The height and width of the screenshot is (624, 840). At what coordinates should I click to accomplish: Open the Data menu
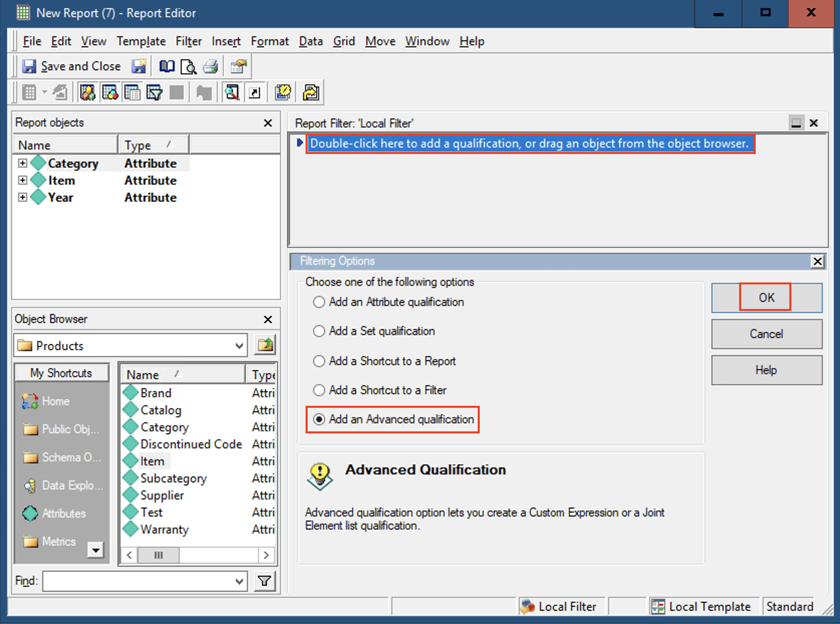point(310,41)
